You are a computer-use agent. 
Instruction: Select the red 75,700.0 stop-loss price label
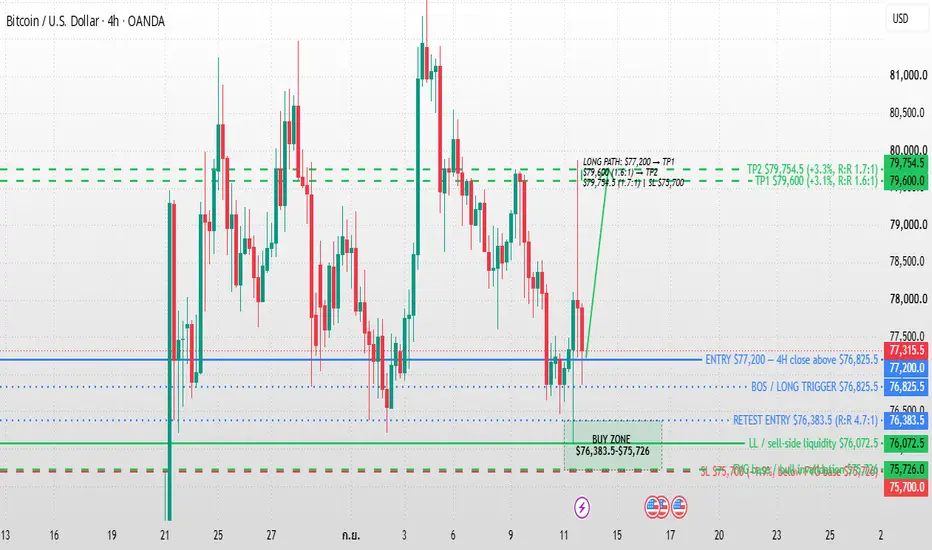(x=906, y=488)
